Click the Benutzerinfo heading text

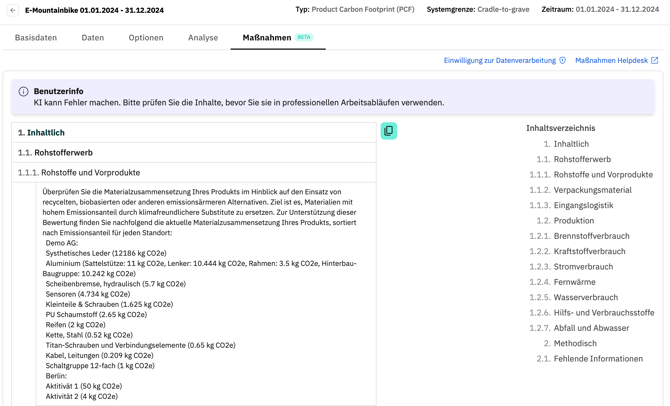59,91
